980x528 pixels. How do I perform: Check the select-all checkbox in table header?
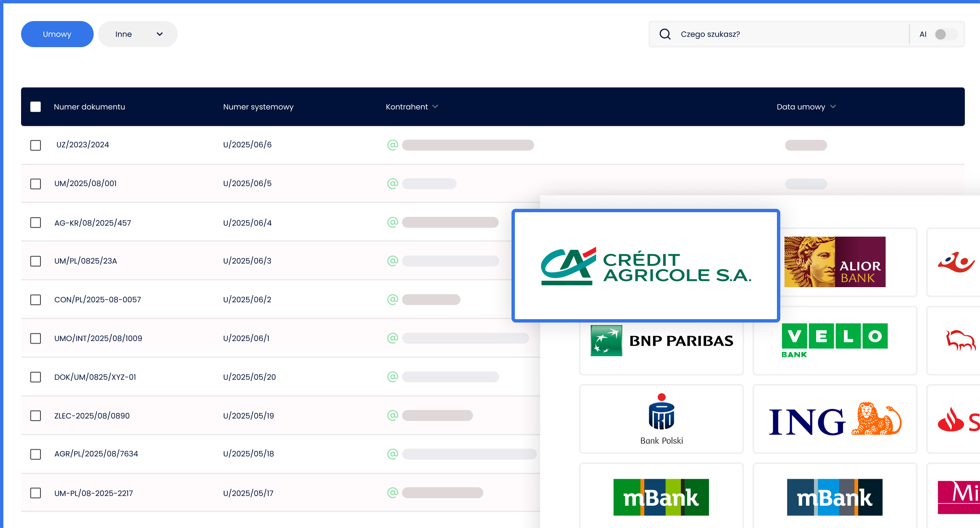click(35, 107)
